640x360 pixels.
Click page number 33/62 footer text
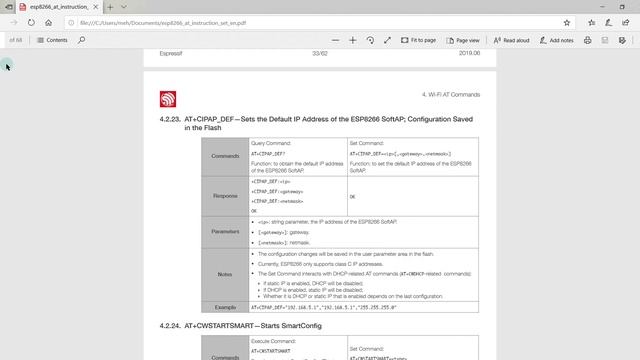point(320,53)
